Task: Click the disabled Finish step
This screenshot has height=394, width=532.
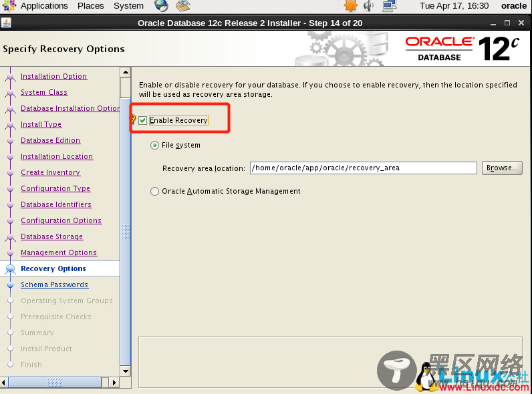Action: pos(31,365)
